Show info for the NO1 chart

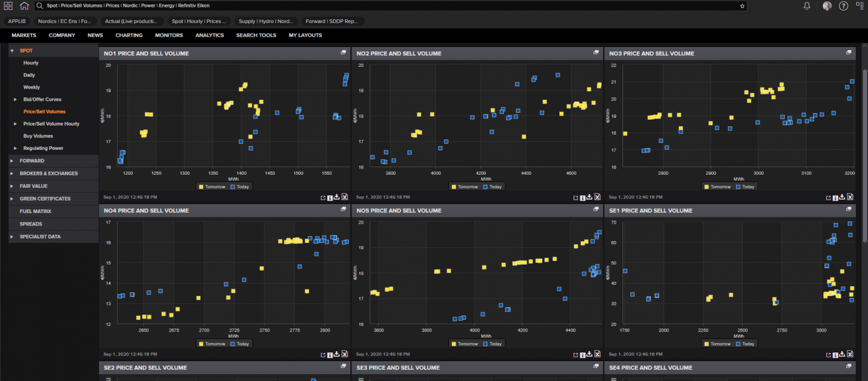pos(330,197)
